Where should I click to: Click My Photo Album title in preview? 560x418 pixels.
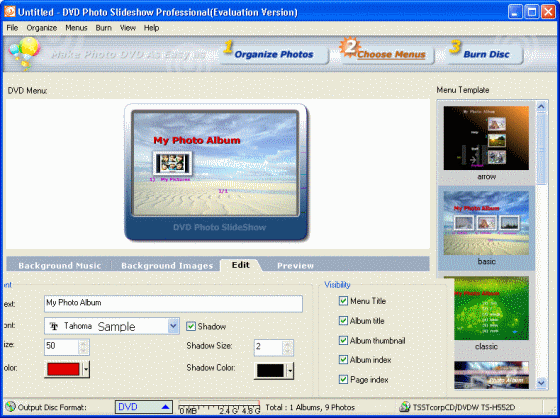coord(197,140)
